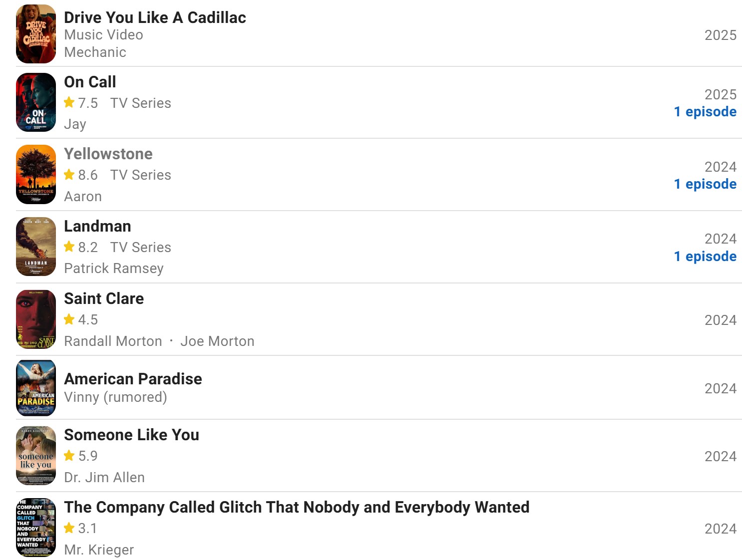Go to the On Call title page
Viewport: 742px width, 560px height.
(x=90, y=82)
